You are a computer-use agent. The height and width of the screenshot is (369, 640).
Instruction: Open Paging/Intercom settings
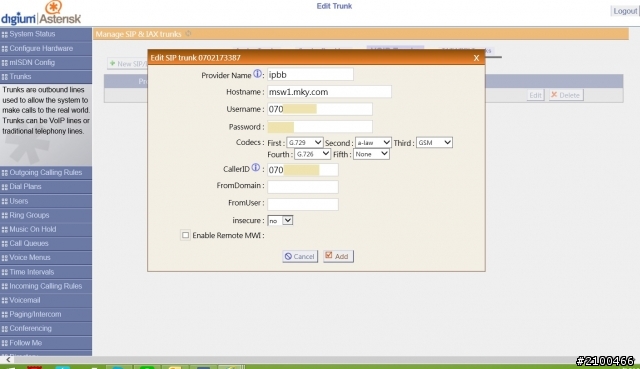point(46,314)
